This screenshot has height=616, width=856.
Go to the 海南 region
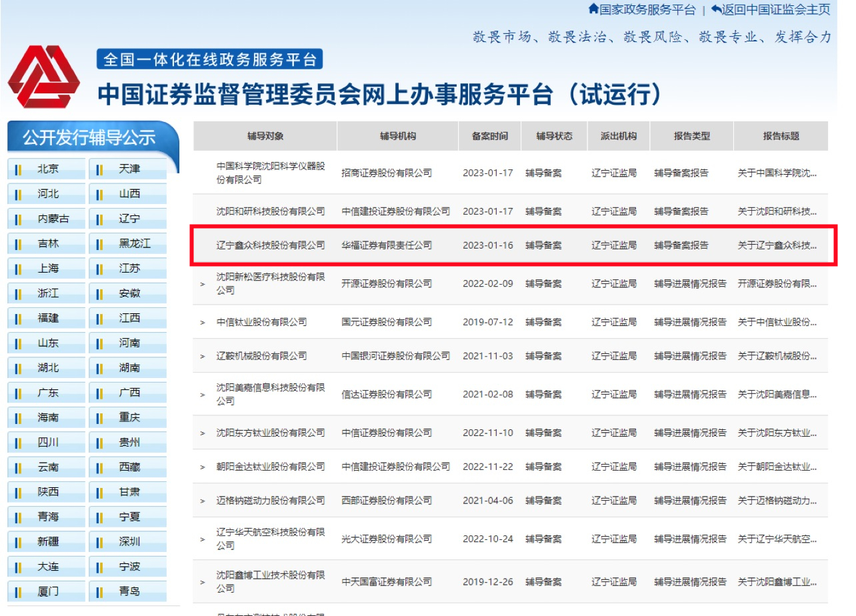pyautogui.click(x=47, y=418)
